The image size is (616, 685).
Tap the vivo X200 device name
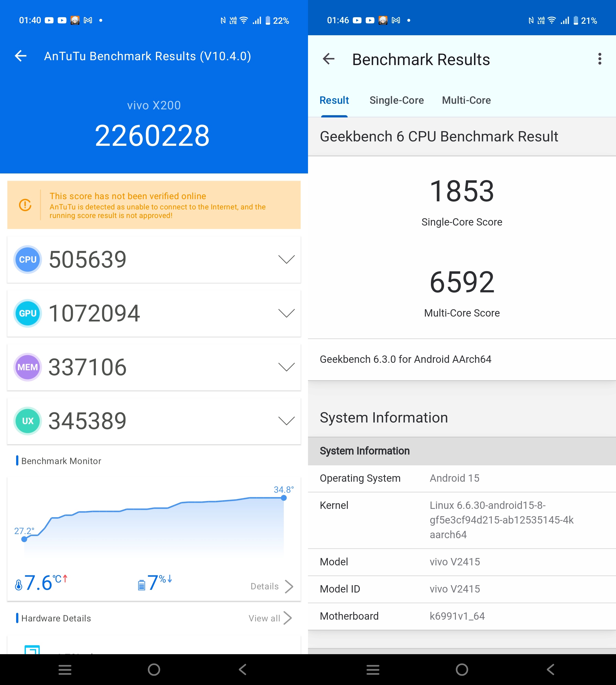click(154, 105)
